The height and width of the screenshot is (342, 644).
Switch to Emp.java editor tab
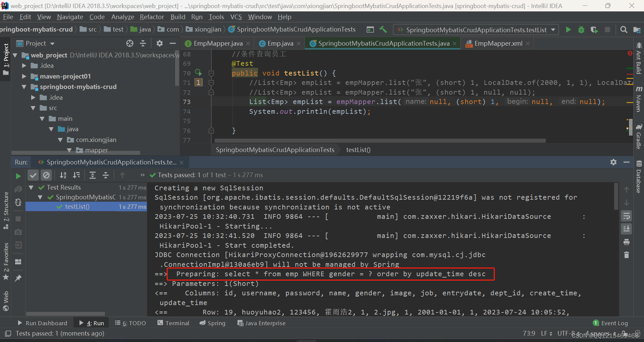coord(280,43)
